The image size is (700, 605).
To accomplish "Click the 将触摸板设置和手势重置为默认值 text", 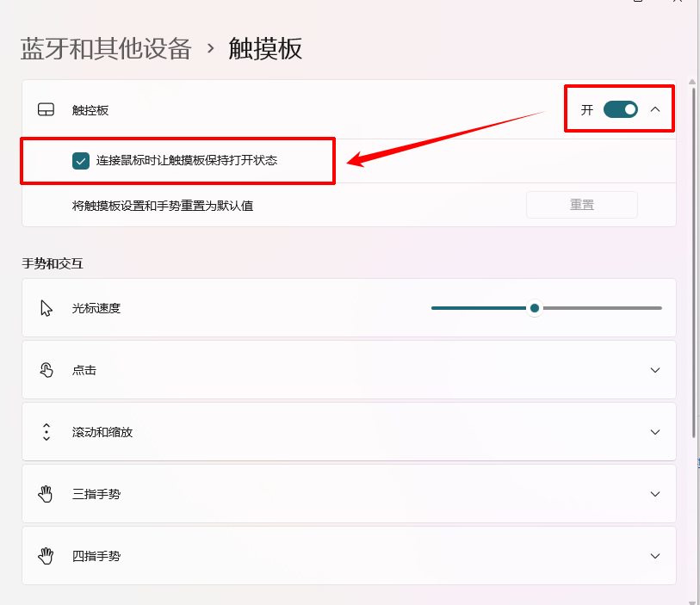I will coord(163,206).
